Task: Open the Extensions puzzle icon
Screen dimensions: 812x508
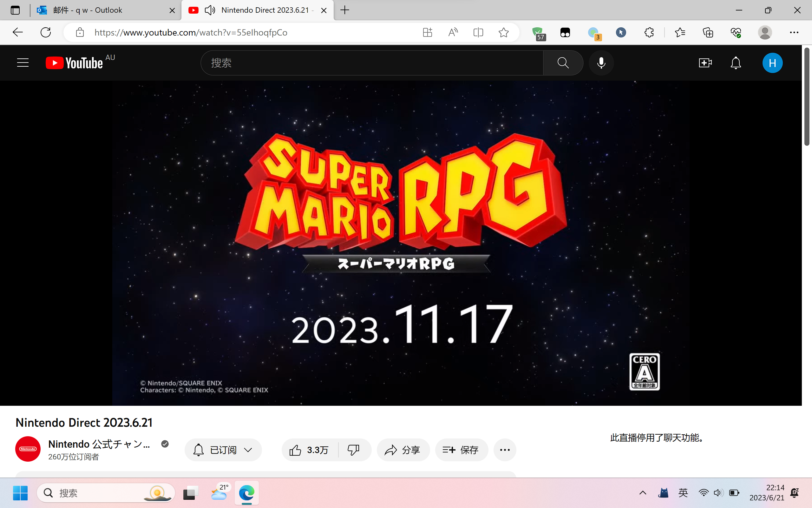Action: coord(649,32)
